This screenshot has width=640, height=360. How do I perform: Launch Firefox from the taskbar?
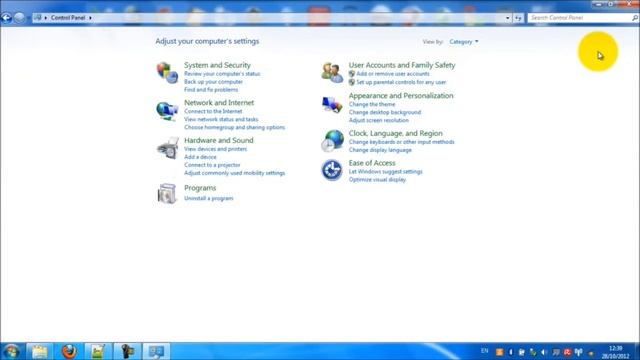click(x=69, y=351)
